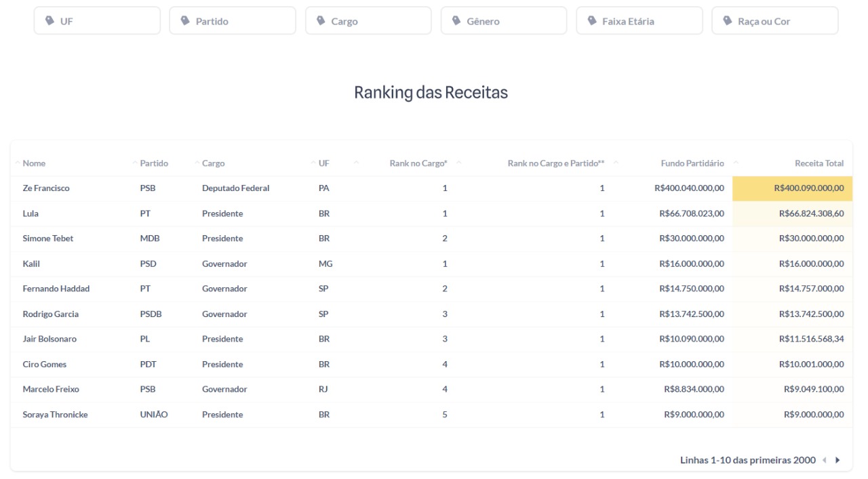Open the Faixa Etária filter field
This screenshot has height=479, width=868.
click(639, 21)
